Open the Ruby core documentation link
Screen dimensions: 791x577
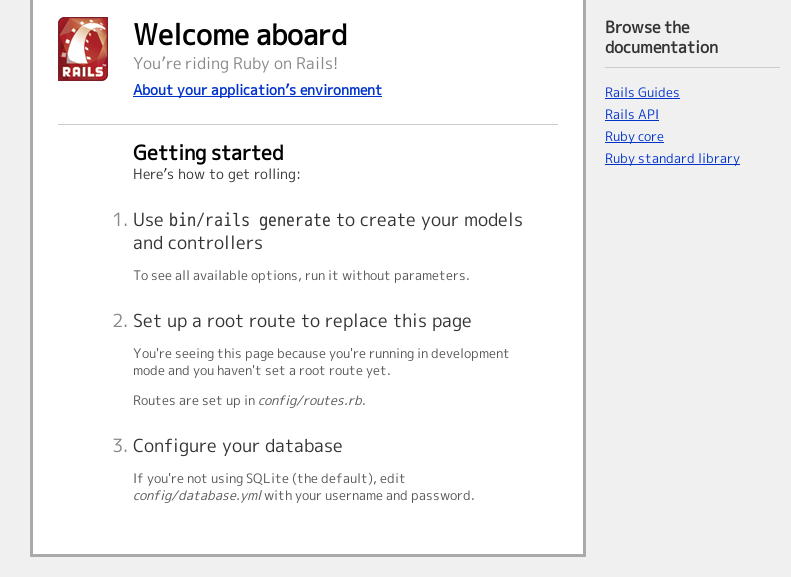tap(634, 137)
